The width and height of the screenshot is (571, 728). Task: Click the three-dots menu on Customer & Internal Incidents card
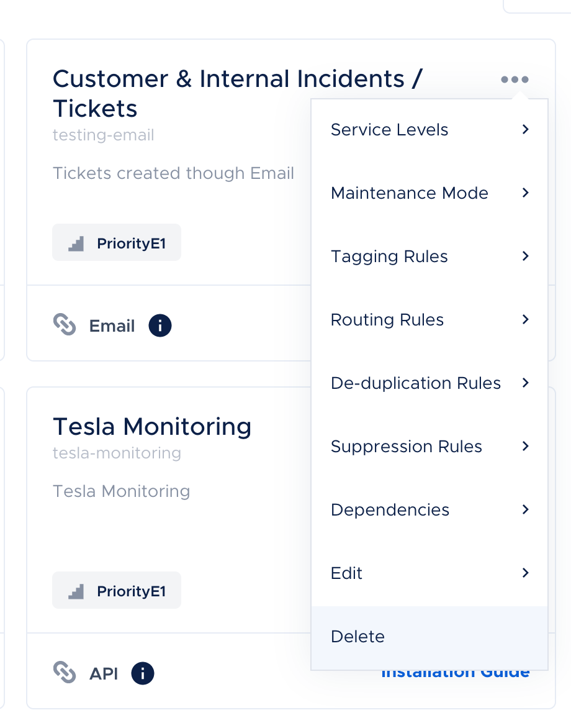pos(515,80)
